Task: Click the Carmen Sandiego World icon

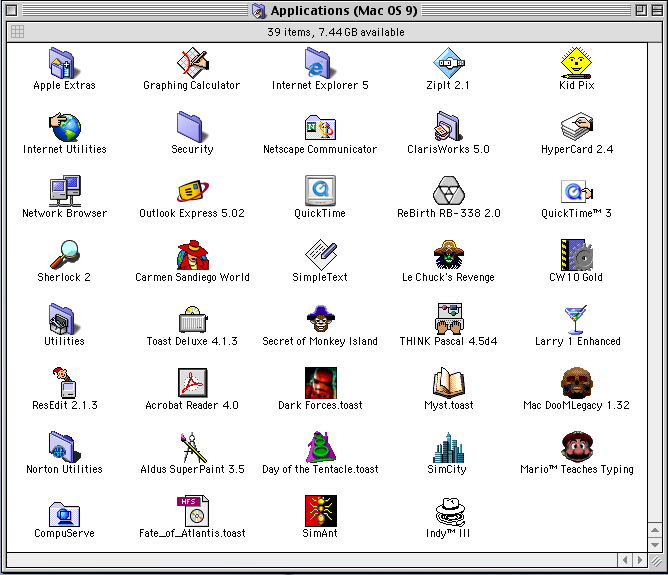Action: [x=192, y=254]
